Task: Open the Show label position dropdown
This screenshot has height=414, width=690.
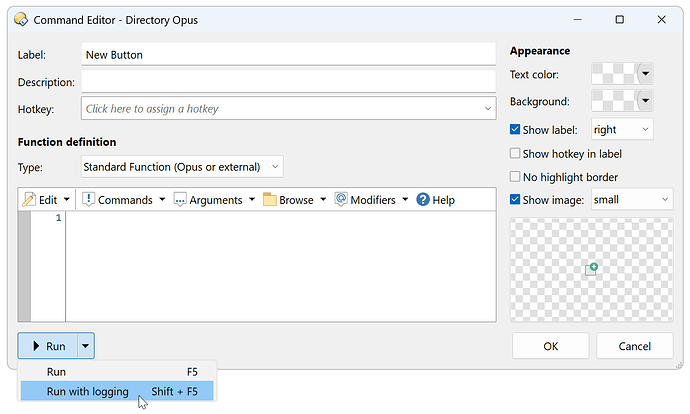Action: pos(622,129)
